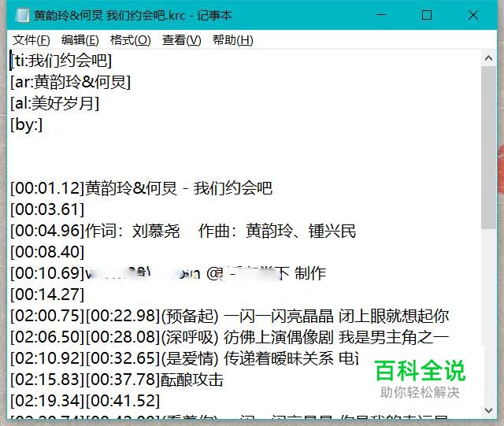Minimize the Notepad window
504x426 pixels.
381,15
